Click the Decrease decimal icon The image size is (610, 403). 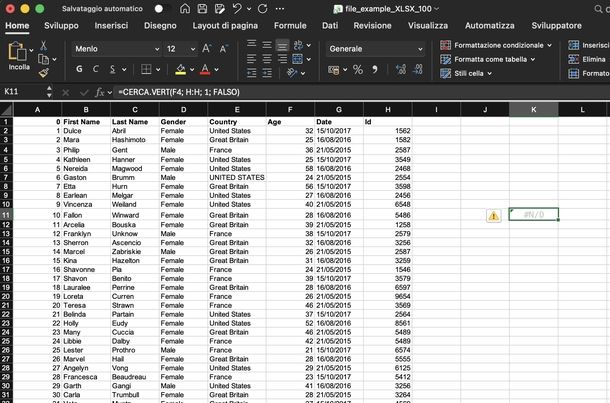click(x=418, y=70)
